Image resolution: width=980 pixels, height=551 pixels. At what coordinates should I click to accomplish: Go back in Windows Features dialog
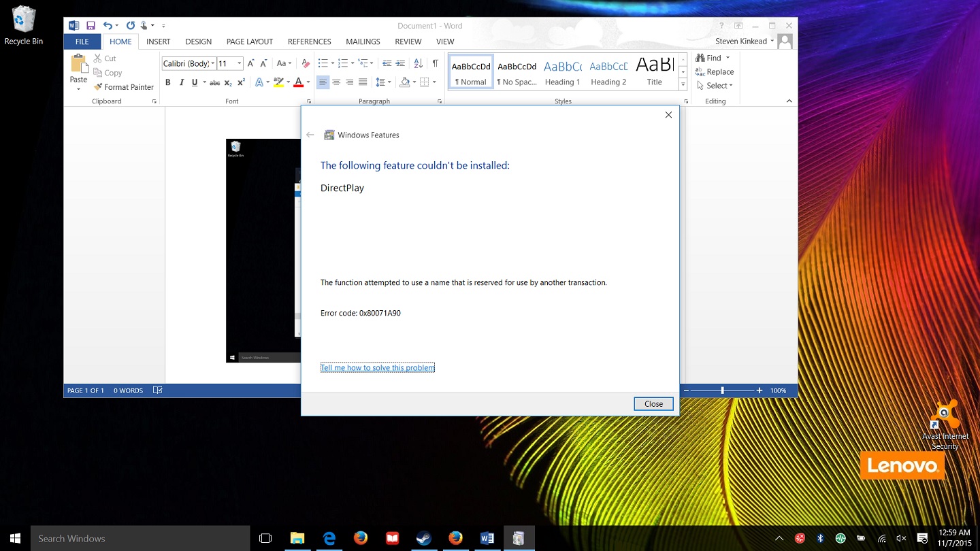[x=310, y=135]
